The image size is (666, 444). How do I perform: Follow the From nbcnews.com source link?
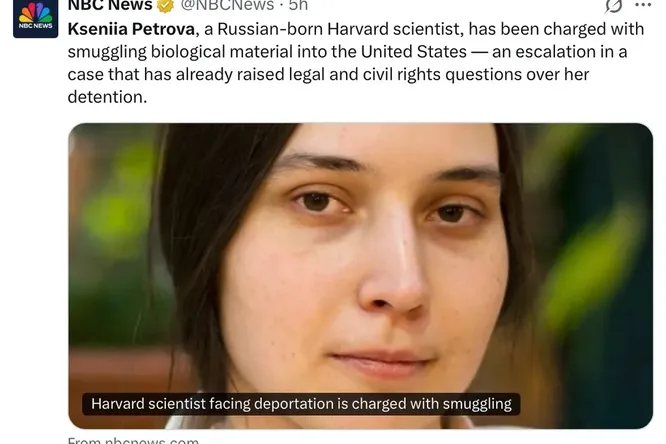133,440
